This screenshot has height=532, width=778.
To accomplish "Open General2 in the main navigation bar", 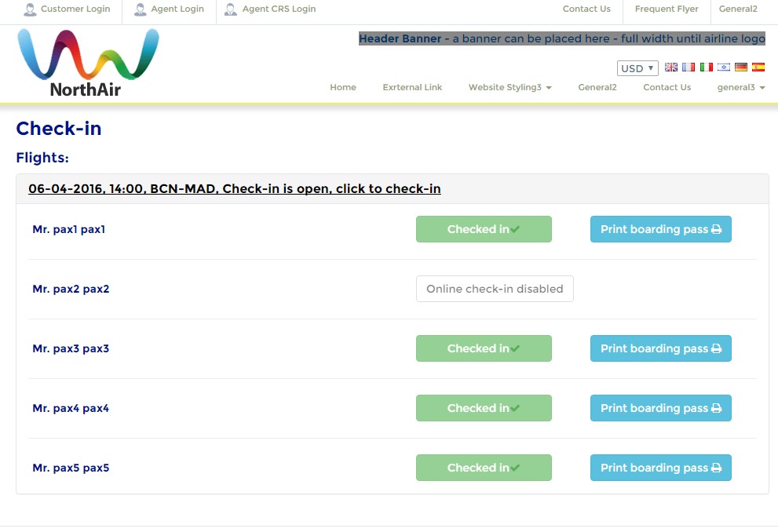I will (x=597, y=87).
